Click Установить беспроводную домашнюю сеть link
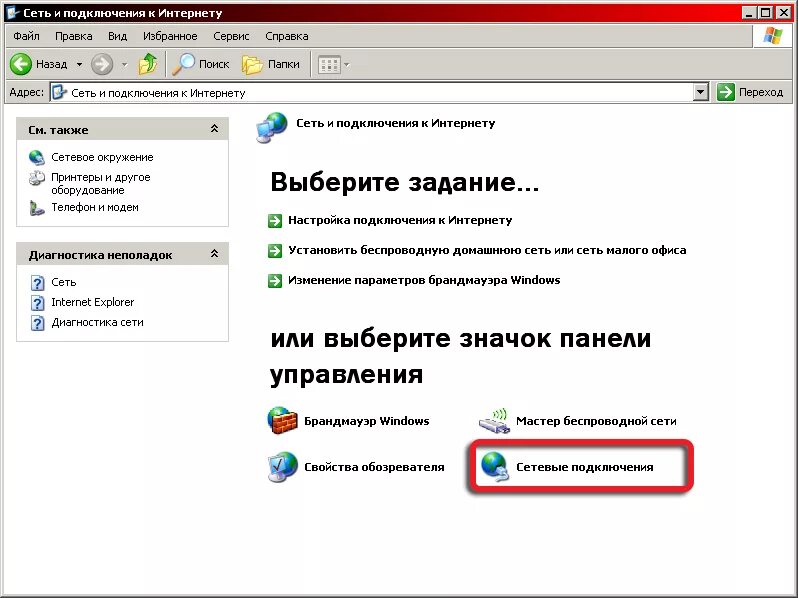The height and width of the screenshot is (598, 798). (487, 250)
